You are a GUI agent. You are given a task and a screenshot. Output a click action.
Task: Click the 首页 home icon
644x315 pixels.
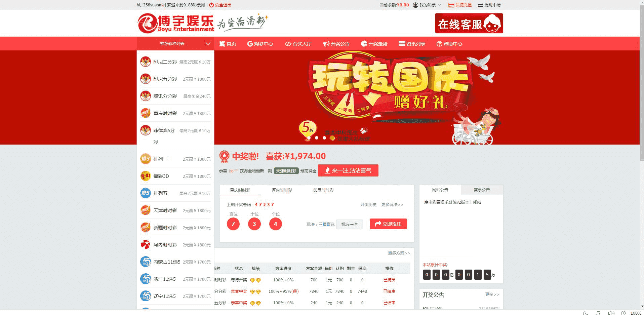tap(222, 43)
